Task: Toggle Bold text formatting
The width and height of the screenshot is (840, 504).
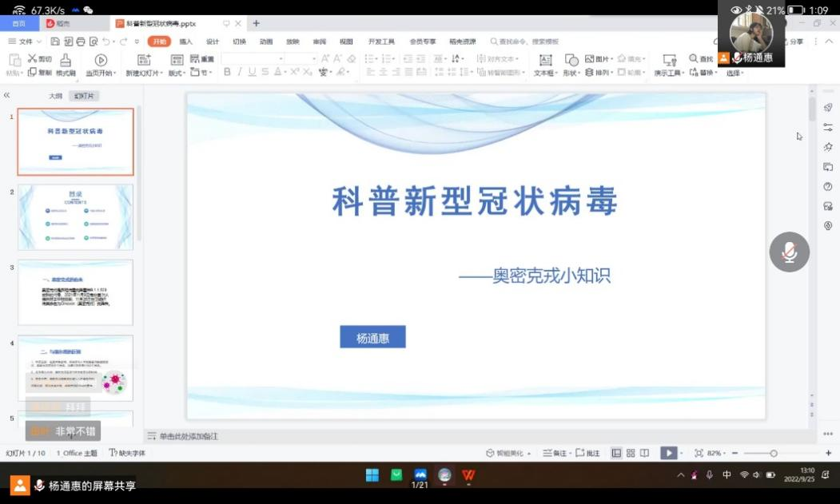Action: coord(227,72)
